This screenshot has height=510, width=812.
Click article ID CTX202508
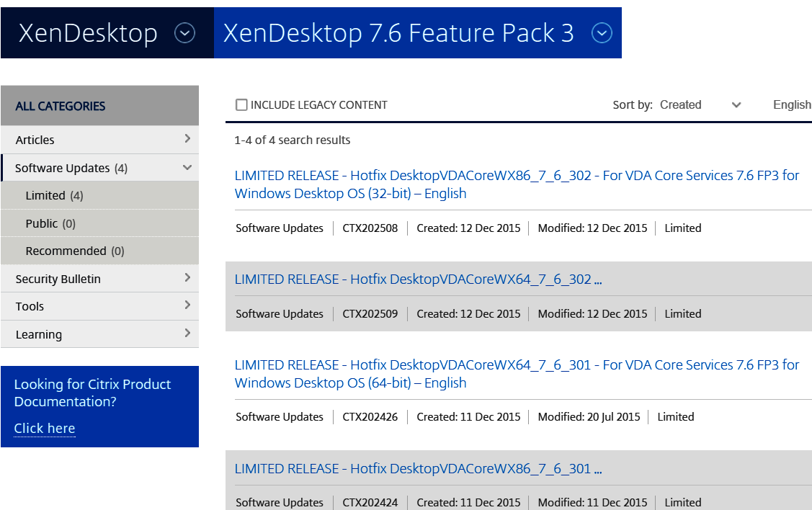pos(370,228)
